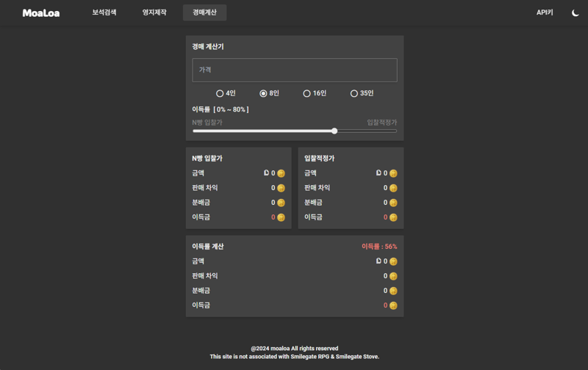This screenshot has width=588, height=370.
Task: Click the 이득률 [ 0% ~ 80% ] label
Action: click(220, 109)
